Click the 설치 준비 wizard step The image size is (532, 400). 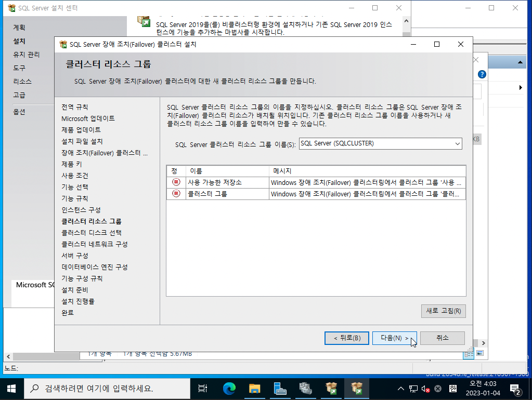pyautogui.click(x=75, y=290)
